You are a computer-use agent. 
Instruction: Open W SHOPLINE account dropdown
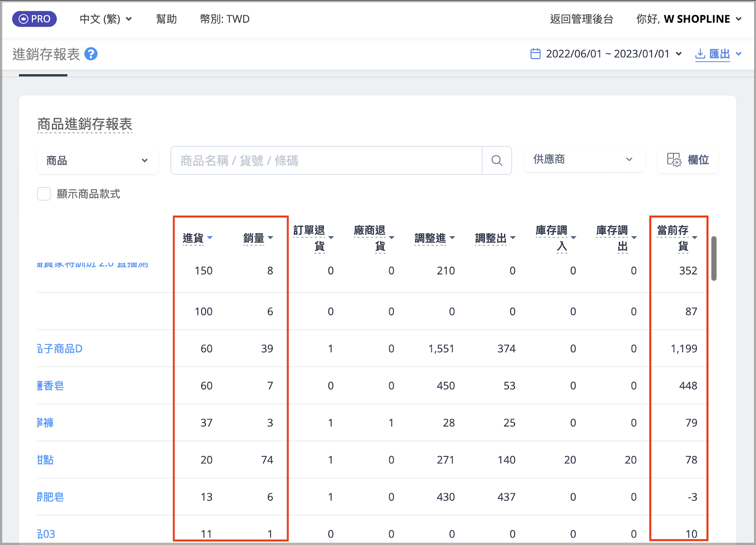[689, 19]
